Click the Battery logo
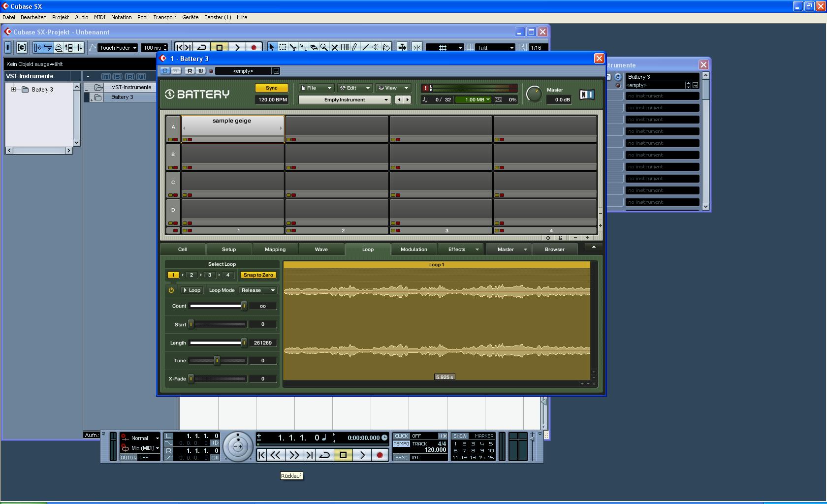Viewport: 827px width, 504px height. 197,94
